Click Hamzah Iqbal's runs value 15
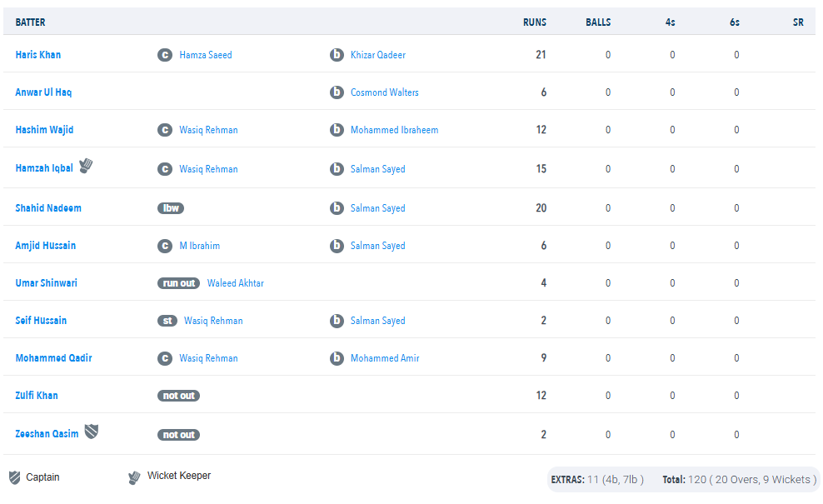This screenshot has width=823, height=504. point(541,169)
